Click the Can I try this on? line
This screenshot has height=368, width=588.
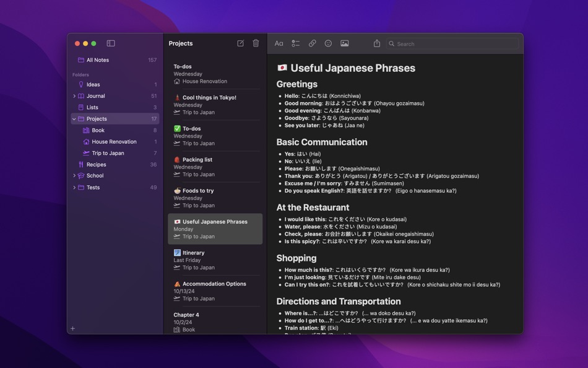point(392,284)
